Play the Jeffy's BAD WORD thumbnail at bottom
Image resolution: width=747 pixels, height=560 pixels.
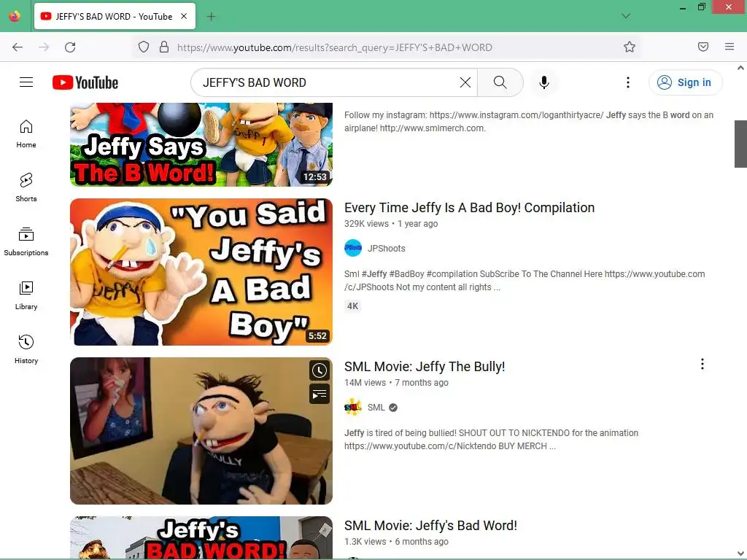point(201,537)
